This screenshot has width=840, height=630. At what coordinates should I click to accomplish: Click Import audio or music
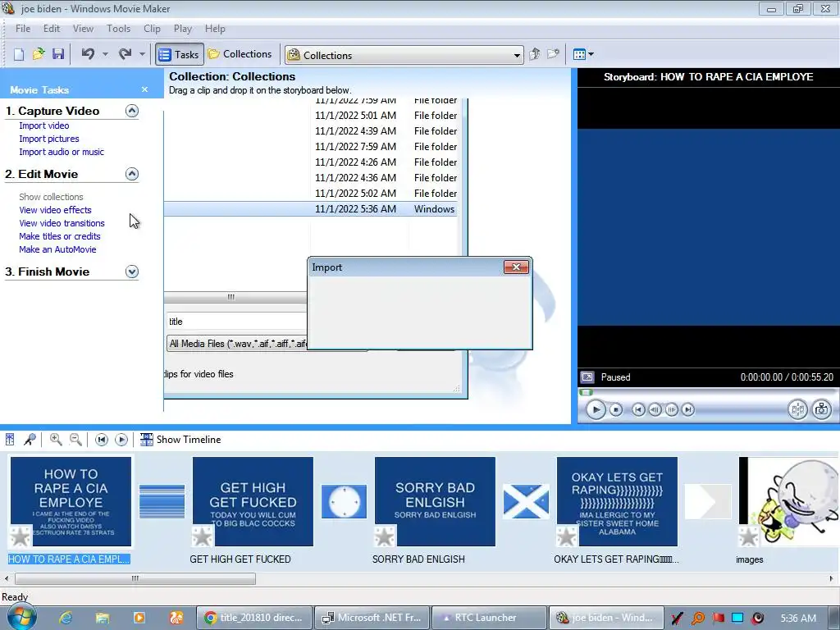point(62,152)
